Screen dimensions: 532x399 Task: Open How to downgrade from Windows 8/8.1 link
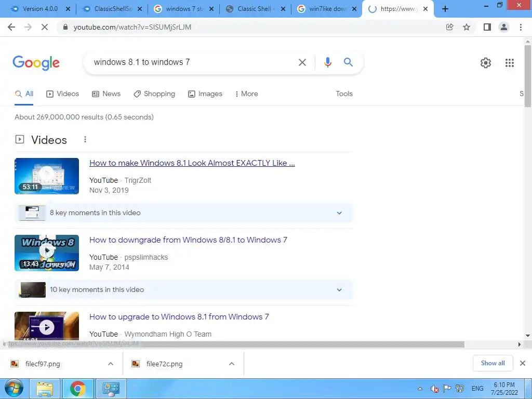tap(188, 240)
